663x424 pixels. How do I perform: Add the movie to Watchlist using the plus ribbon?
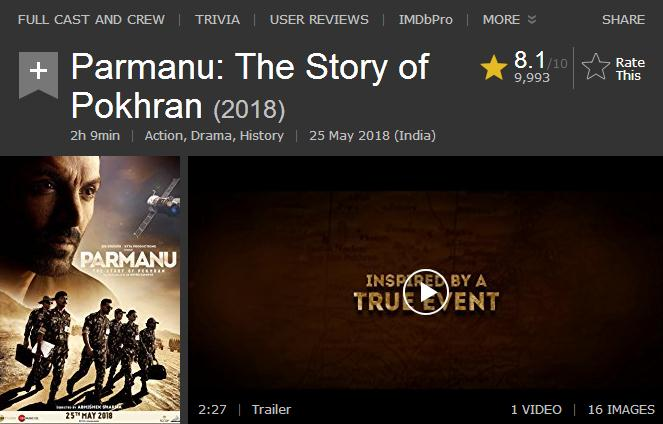click(38, 74)
